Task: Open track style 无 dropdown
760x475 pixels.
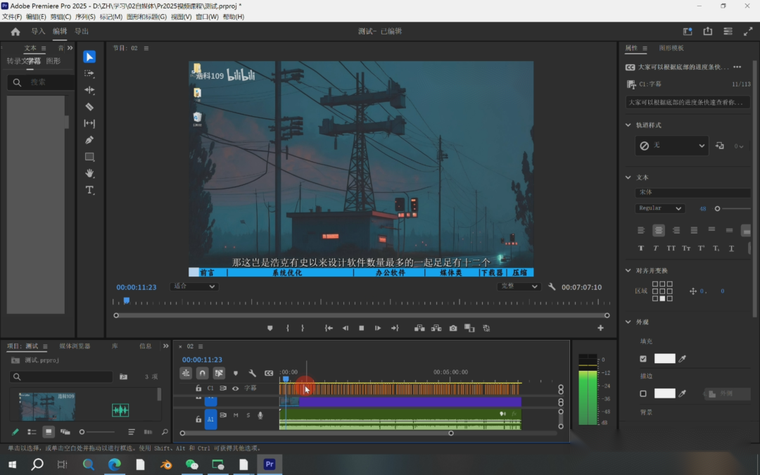Action: [x=672, y=145]
